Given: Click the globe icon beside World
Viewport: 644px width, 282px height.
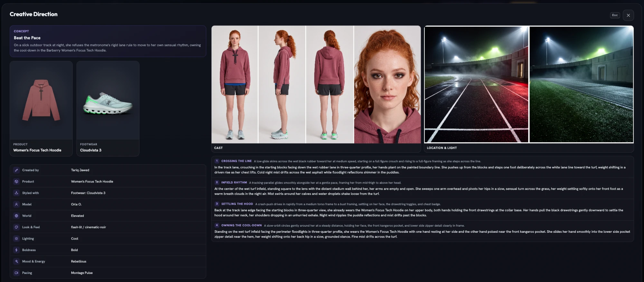Looking at the screenshot, I should click(x=16, y=216).
